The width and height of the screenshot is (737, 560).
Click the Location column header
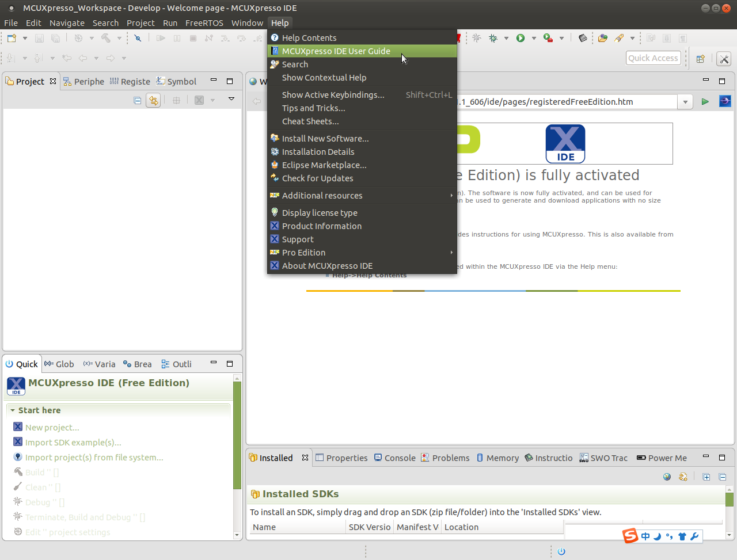502,527
